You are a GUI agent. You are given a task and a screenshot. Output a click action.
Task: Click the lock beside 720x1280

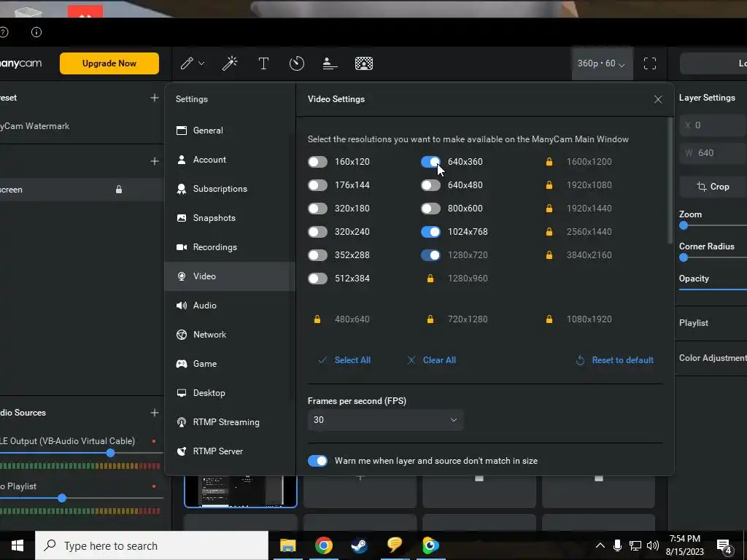pos(430,319)
